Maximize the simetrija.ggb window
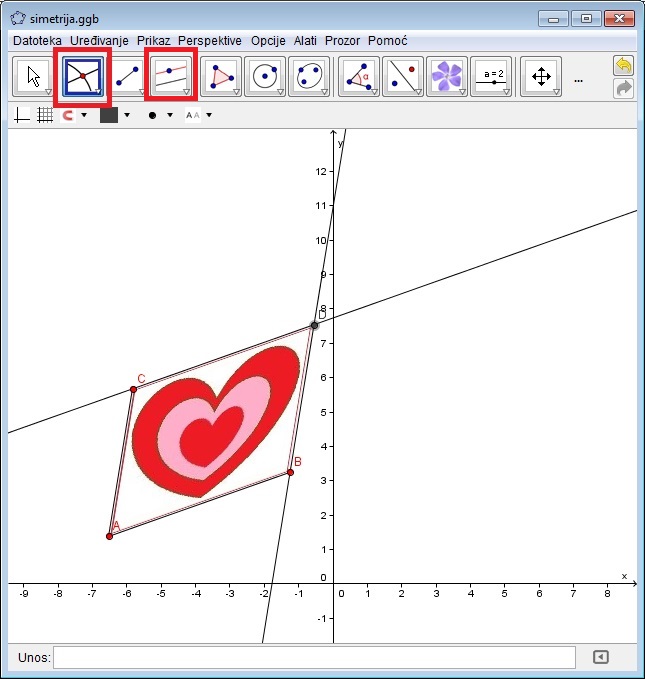 [586, 19]
